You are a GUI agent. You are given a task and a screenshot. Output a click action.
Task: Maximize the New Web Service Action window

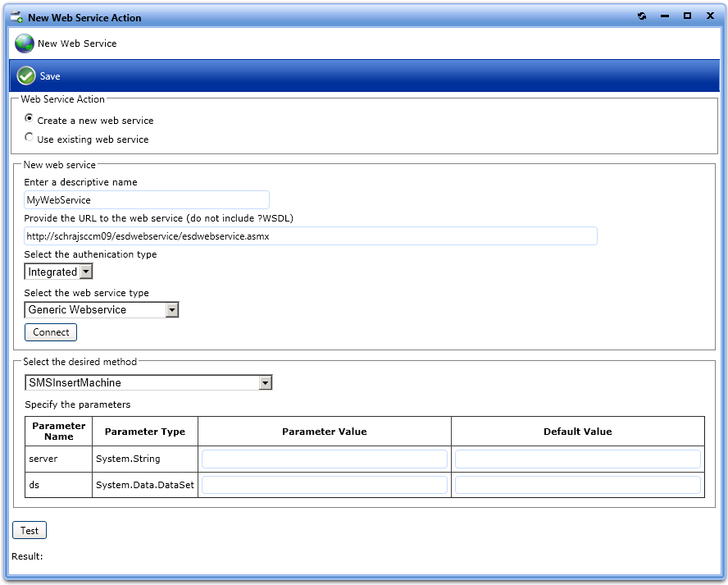(x=687, y=16)
